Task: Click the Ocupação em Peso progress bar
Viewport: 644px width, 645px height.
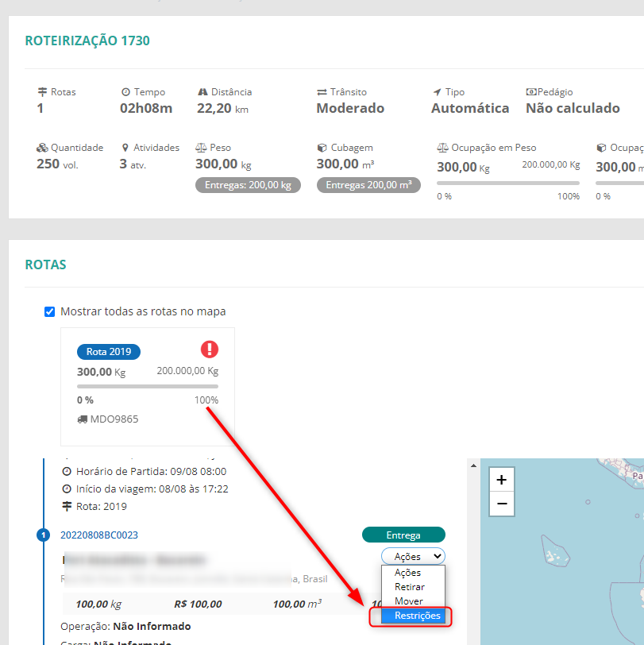Action: coord(508,183)
